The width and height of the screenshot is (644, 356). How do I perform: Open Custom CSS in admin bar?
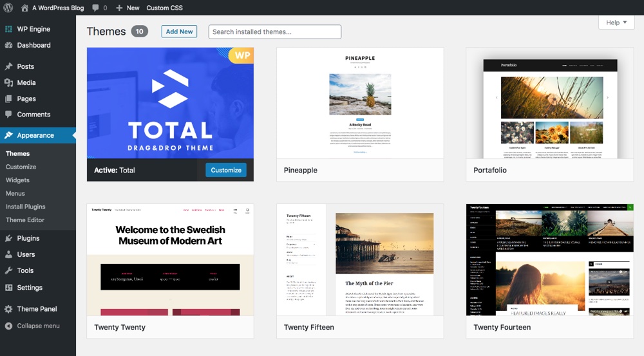coord(165,8)
